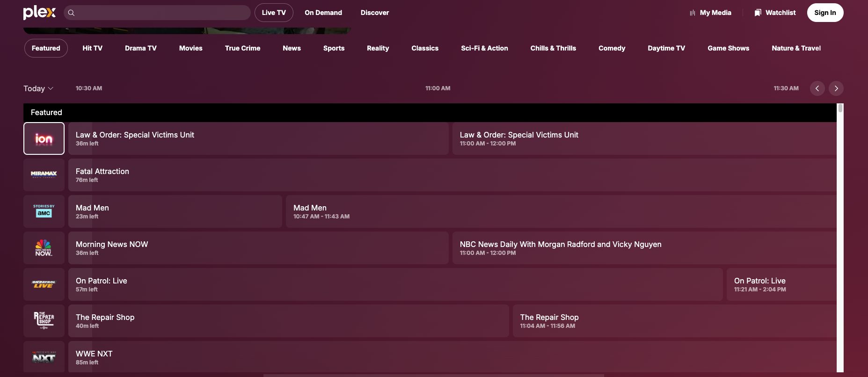Viewport: 868px width, 377px height.
Task: Open the WWE NXT channel logo
Action: 44,357
